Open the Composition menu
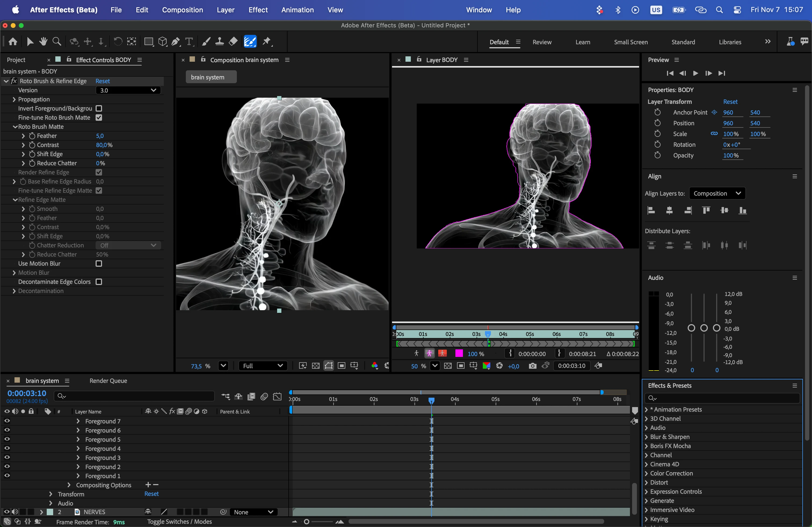Screen dimensions: 812x527 tap(182, 10)
